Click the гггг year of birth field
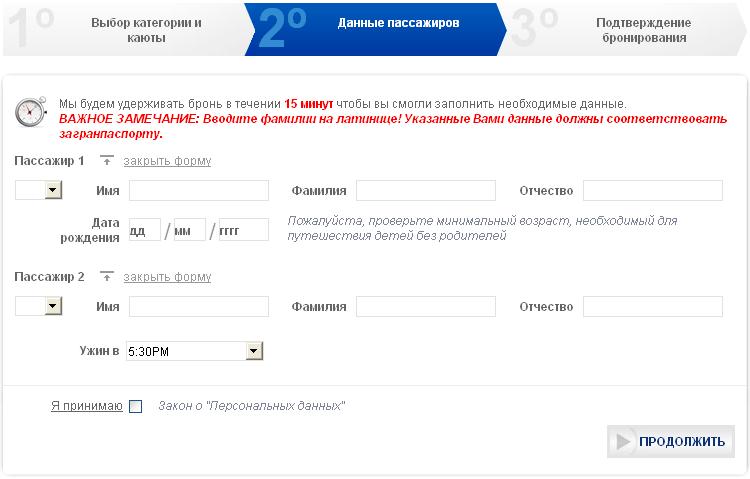The image size is (750, 479). (244, 230)
